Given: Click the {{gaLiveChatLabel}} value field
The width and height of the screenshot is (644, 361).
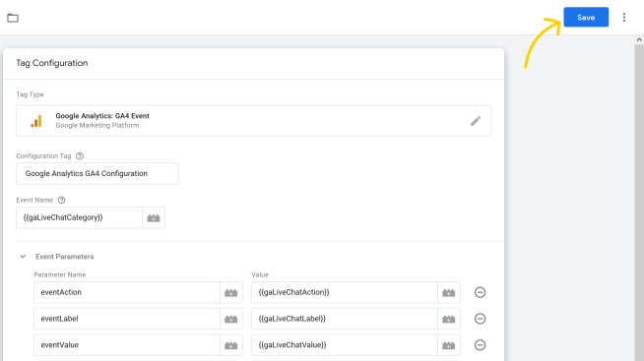Looking at the screenshot, I should click(x=345, y=319).
